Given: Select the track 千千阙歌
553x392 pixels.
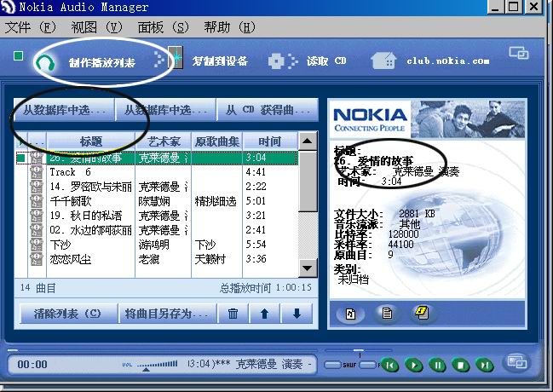Looking at the screenshot, I should [x=71, y=201].
